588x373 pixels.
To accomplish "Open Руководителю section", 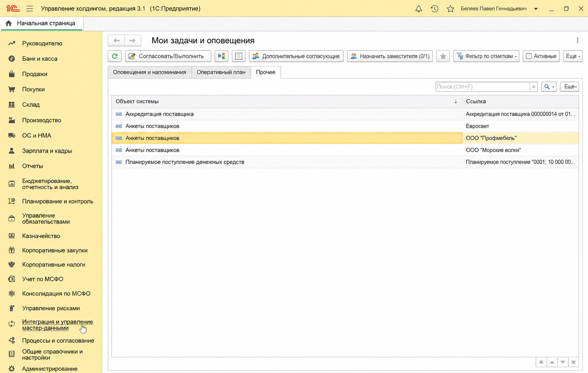I will click(x=42, y=43).
